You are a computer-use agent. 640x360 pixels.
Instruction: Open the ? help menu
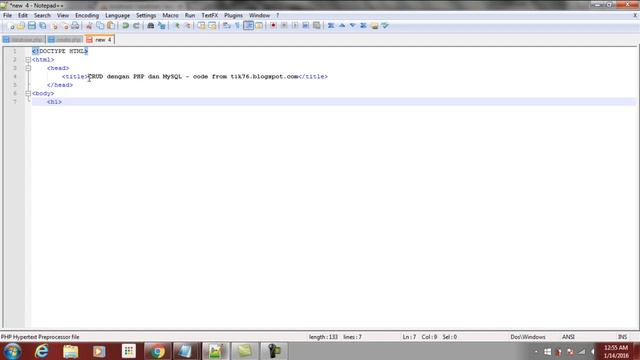pyautogui.click(x=278, y=16)
